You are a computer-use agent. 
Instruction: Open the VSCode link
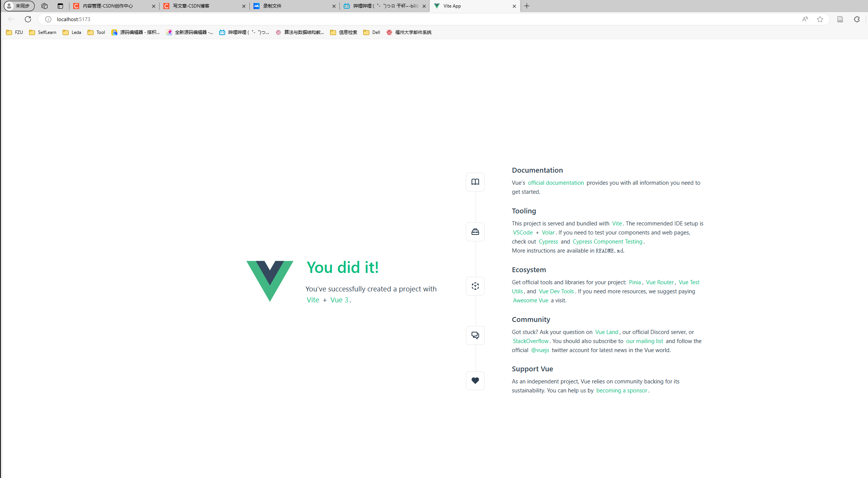(523, 233)
